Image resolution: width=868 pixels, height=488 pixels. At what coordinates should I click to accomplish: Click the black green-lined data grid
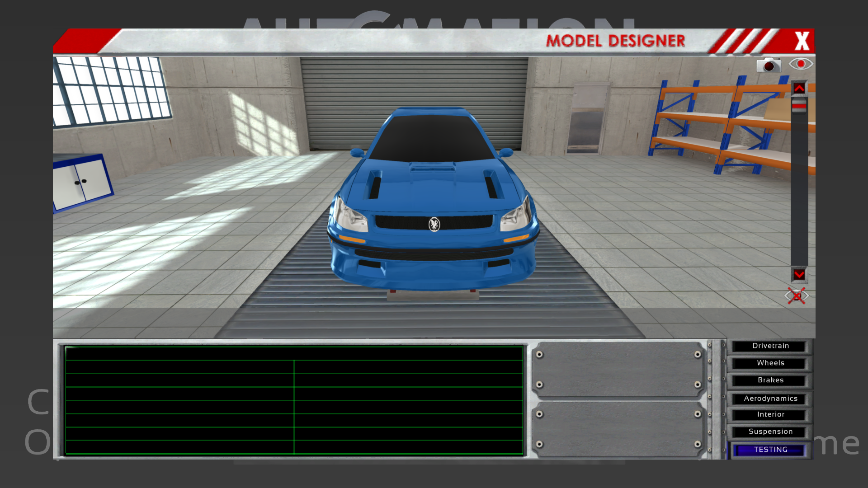pos(294,400)
